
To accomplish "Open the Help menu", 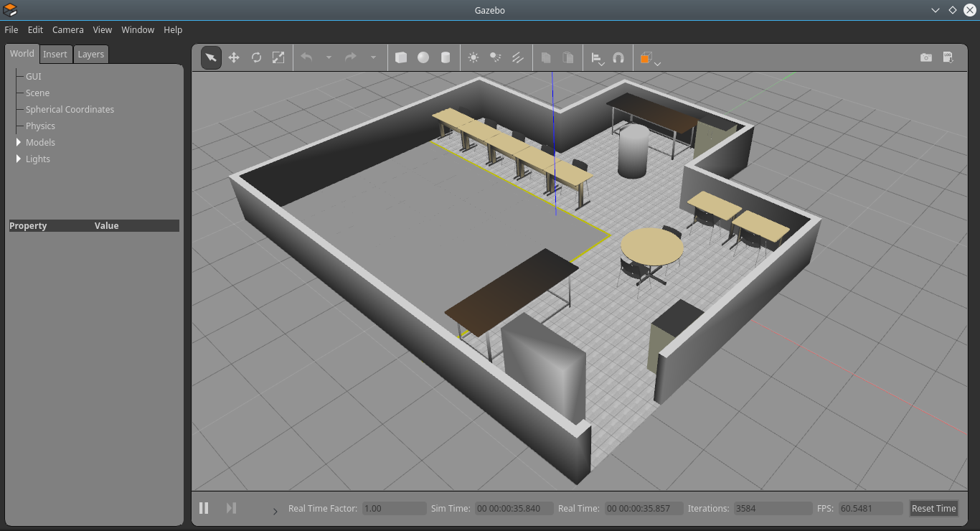I will point(173,29).
